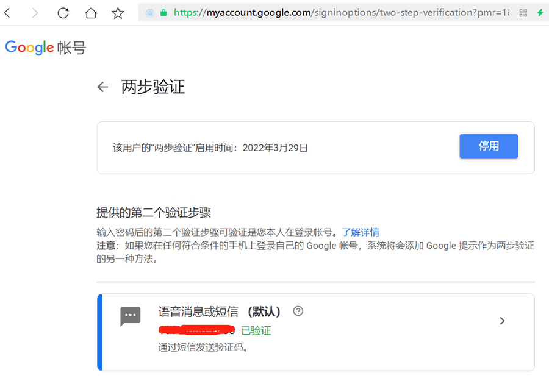Click the 两步验证 page heading

[x=153, y=87]
